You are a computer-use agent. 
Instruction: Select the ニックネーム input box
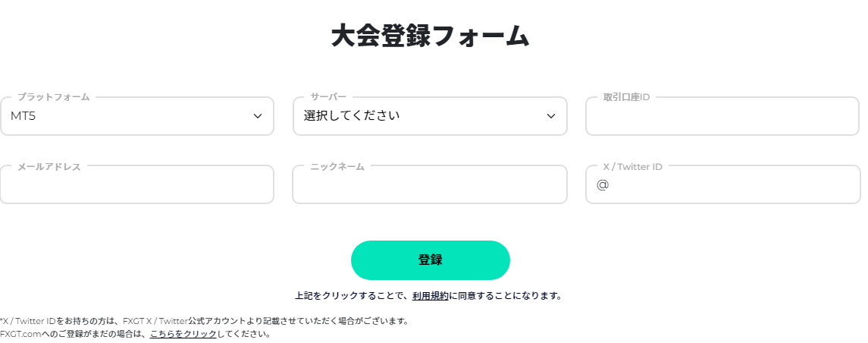tap(429, 186)
